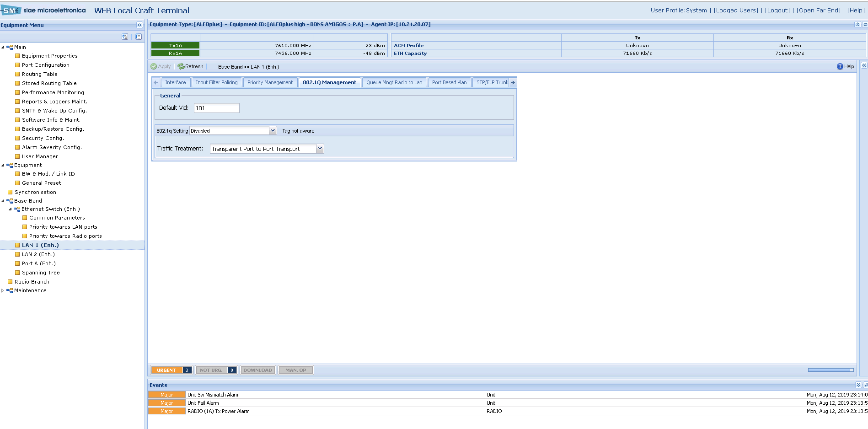
Task: Open the STP/ELP Trunk tab
Action: (x=491, y=83)
